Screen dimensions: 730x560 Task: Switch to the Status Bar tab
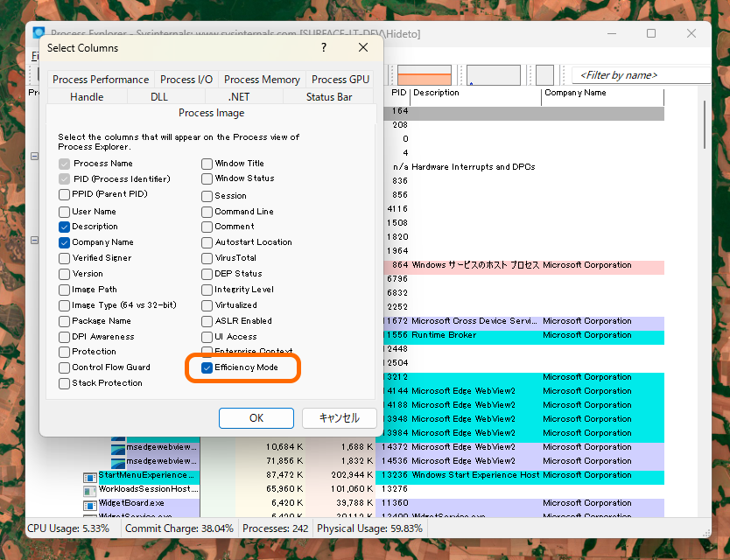point(329,97)
